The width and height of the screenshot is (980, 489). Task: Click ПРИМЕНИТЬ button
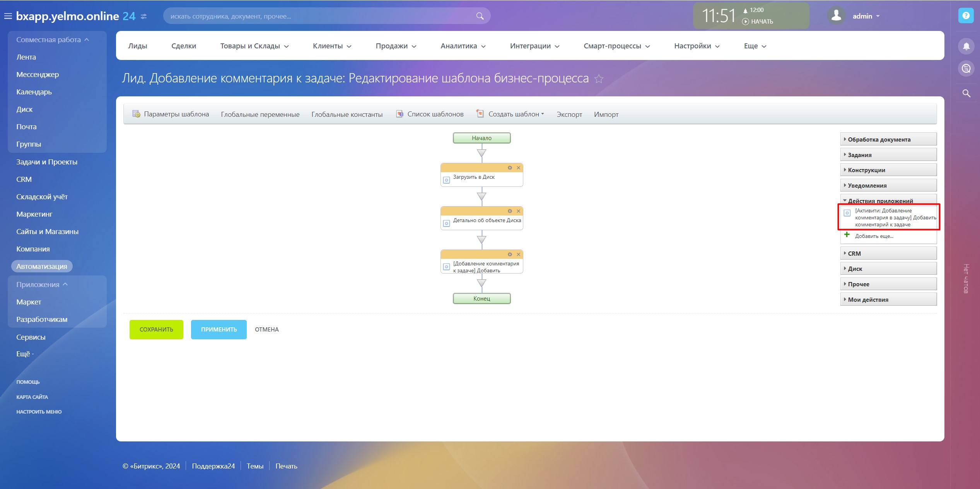point(219,330)
